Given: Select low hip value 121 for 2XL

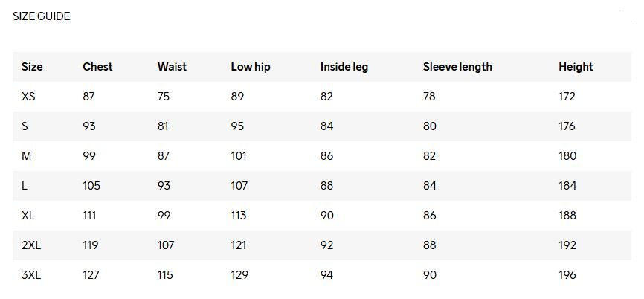Looking at the screenshot, I should (238, 245).
